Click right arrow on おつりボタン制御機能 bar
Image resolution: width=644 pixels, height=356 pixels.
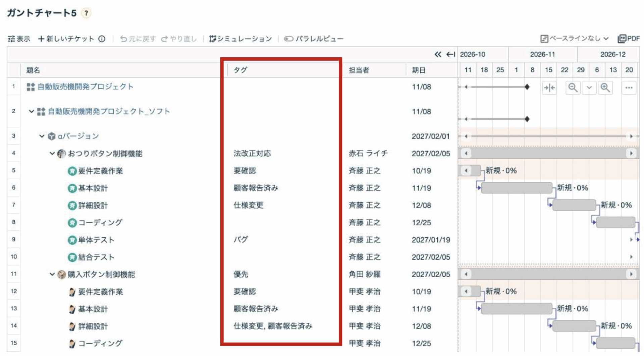pyautogui.click(x=631, y=154)
